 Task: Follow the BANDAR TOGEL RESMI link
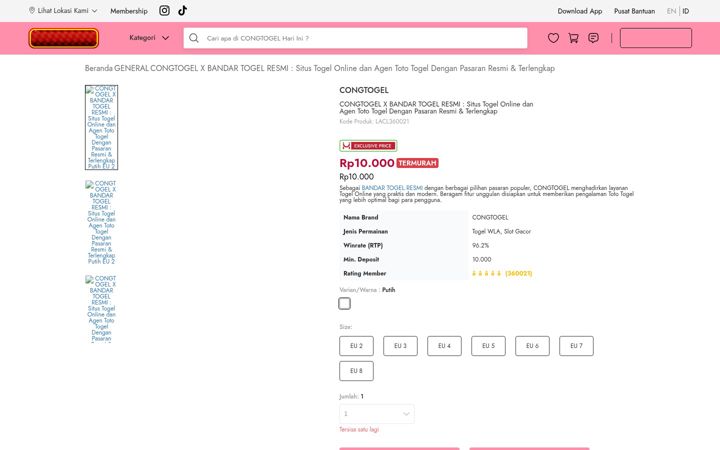coord(392,188)
